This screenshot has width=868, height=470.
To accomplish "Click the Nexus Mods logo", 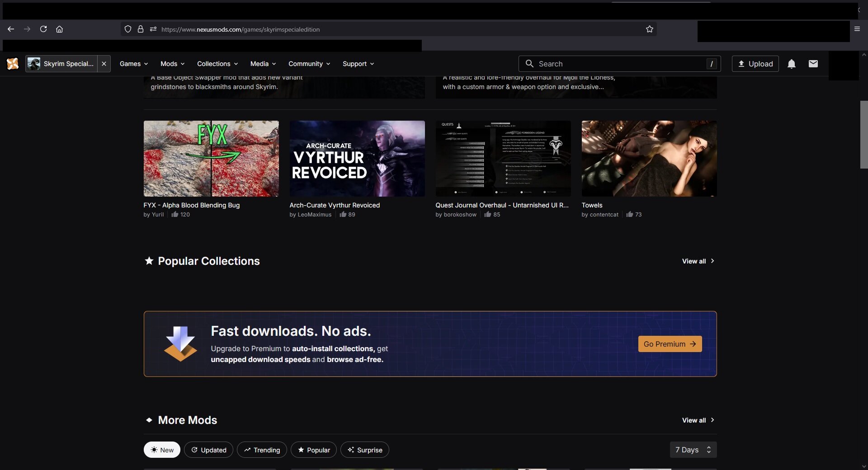I will tap(13, 64).
